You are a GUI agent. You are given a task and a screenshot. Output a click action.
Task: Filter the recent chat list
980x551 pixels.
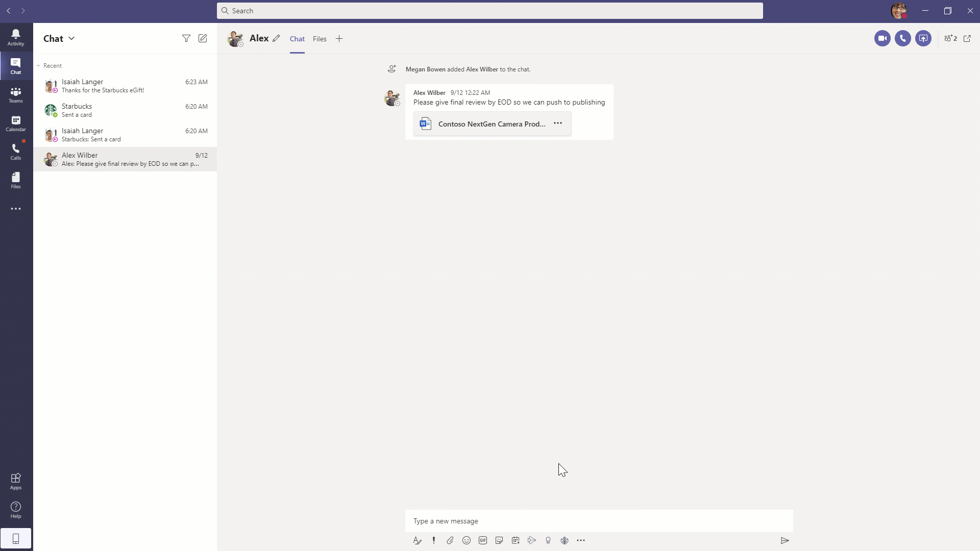coord(186,38)
